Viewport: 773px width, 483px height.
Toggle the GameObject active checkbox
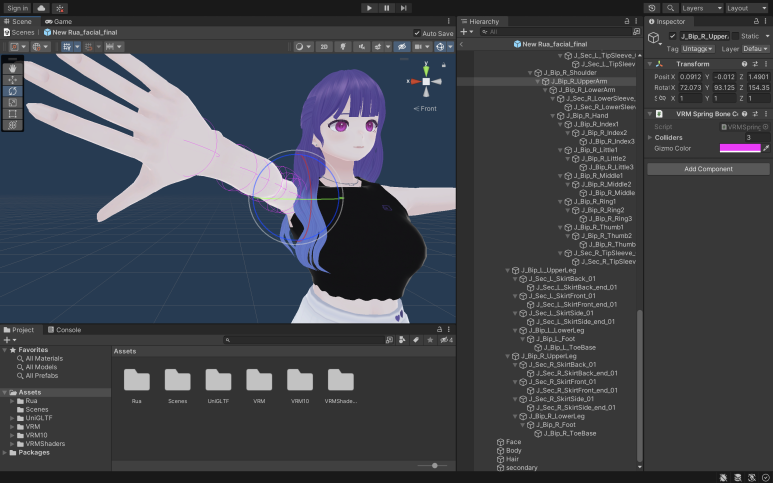[672, 36]
